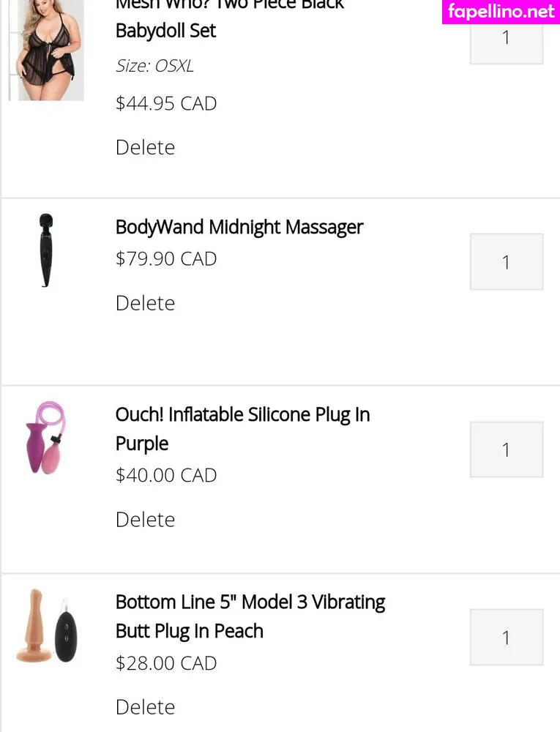Click the $79.90 CAD price text

[x=166, y=259]
